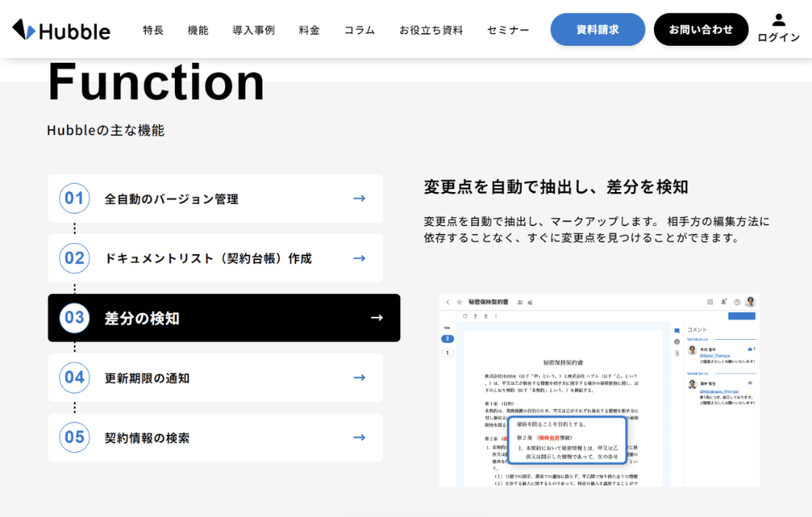Viewport: 812px width, 517px height.
Task: Select version 2 badge in screenshot
Action: click(447, 339)
